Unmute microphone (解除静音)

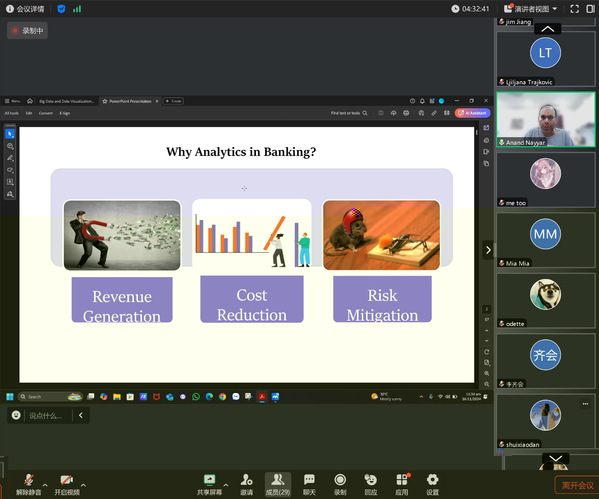coord(29,484)
